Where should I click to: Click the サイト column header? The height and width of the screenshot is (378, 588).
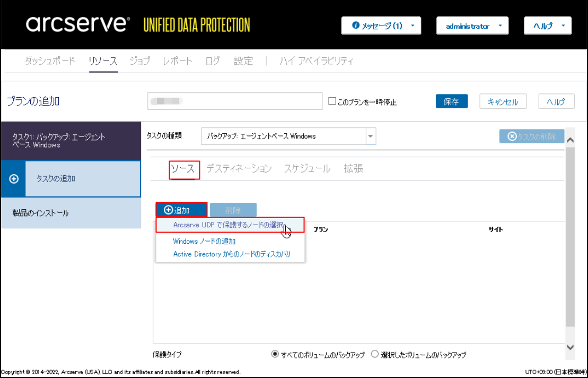(x=496, y=229)
